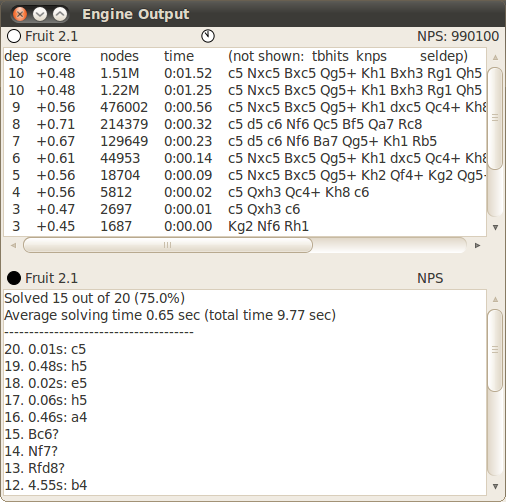This screenshot has width=506, height=502.
Task: Click the result line '20. 0.01s: c5'
Action: coord(45,349)
